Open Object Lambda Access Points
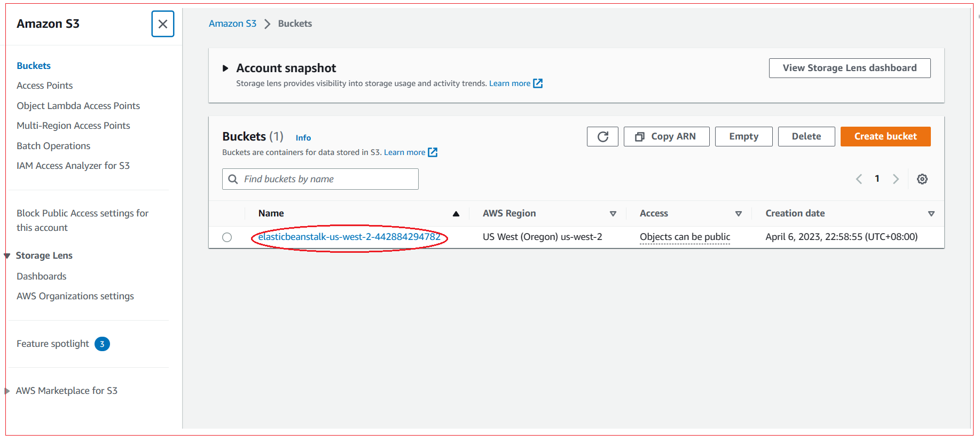Viewport: 980px width, 442px height. [78, 106]
